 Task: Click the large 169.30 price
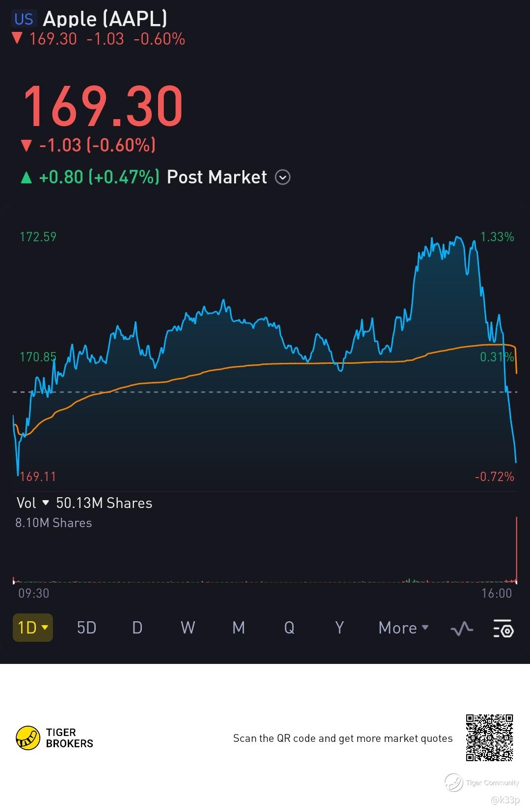tap(103, 106)
